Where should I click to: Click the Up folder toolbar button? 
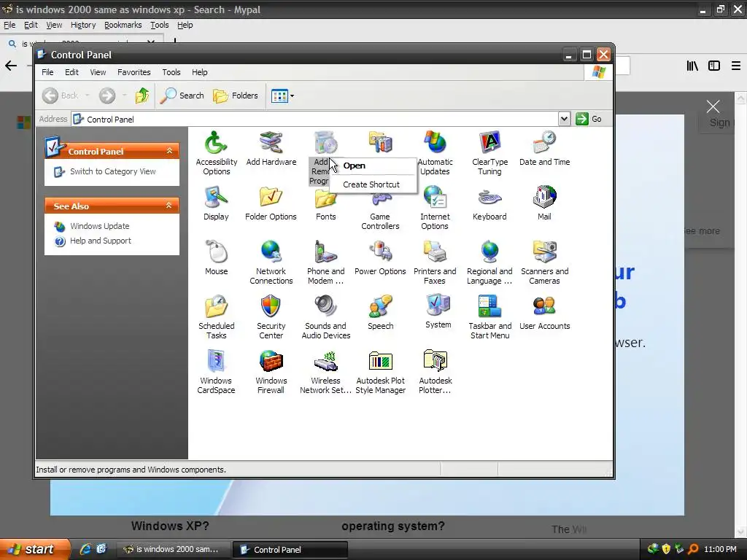tap(142, 96)
